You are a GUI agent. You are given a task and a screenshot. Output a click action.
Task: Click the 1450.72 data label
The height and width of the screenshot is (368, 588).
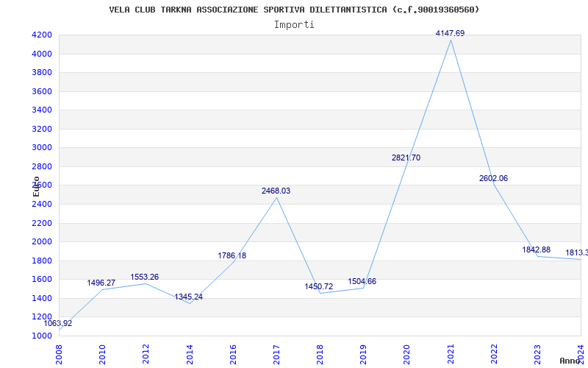319,287
